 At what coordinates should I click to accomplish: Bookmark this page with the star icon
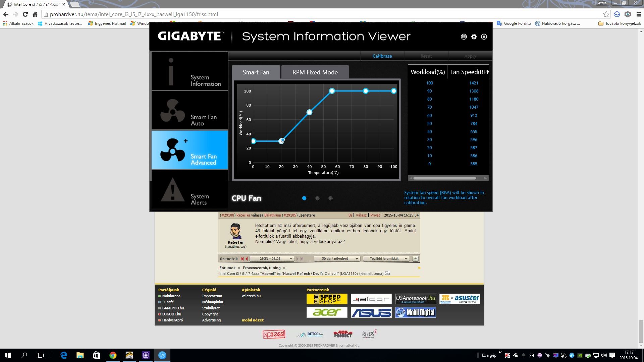tap(606, 14)
